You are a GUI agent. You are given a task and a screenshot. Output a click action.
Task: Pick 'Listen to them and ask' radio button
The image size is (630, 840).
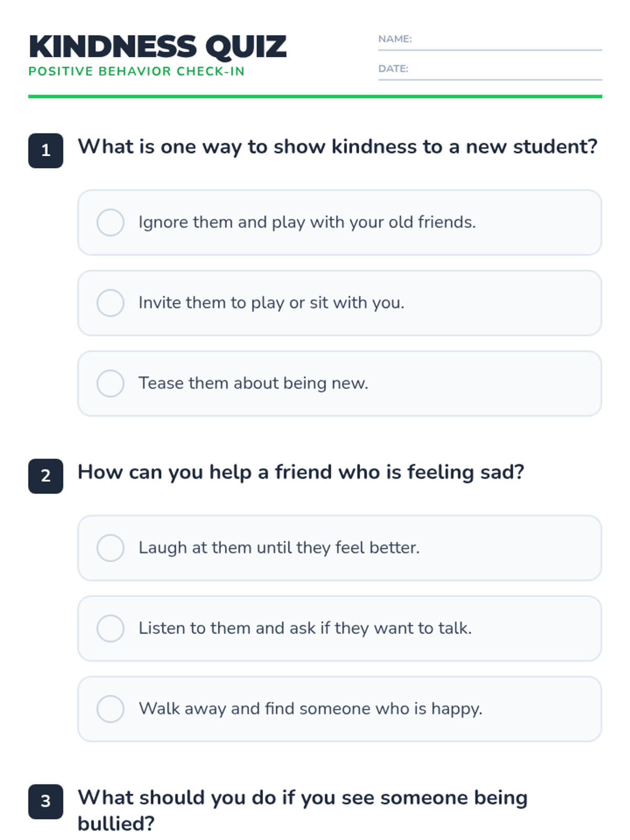[110, 628]
